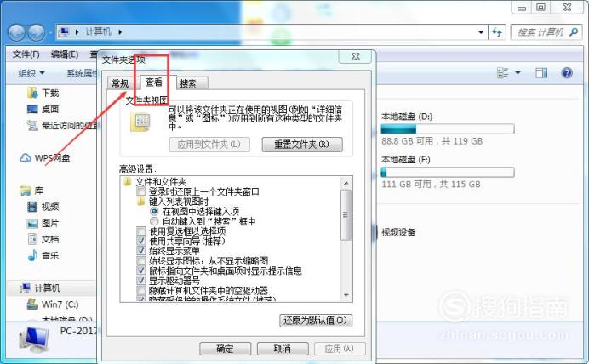Select Win7 (C:) drive in sidebar
Screen dimensions: 589x364
(53, 304)
